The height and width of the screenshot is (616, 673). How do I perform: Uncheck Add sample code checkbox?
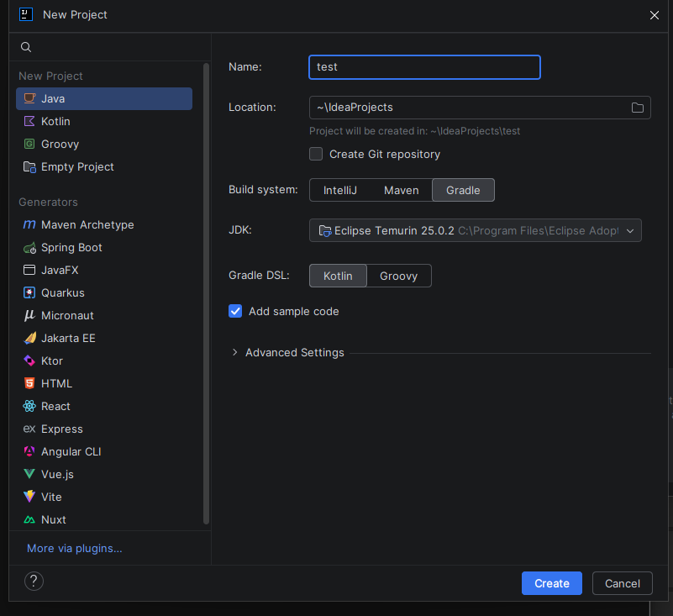pos(235,311)
